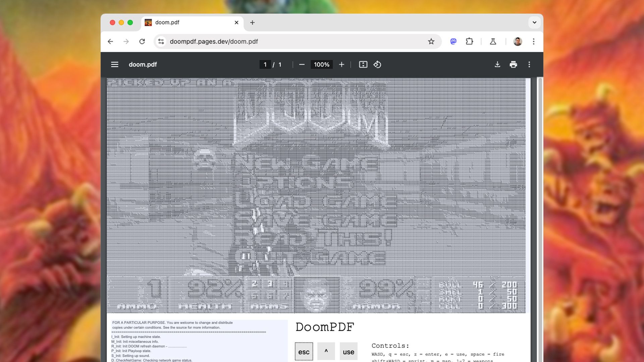Viewport: 644px width, 362px height.
Task: Click the Mastodon browser extension icon
Action: point(453,42)
